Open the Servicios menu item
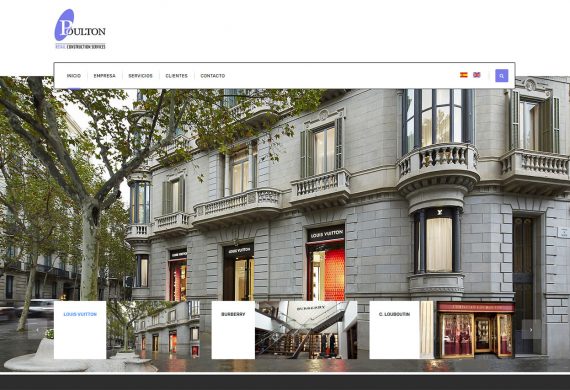Image resolution: width=570 pixels, height=390 pixels. click(x=140, y=76)
